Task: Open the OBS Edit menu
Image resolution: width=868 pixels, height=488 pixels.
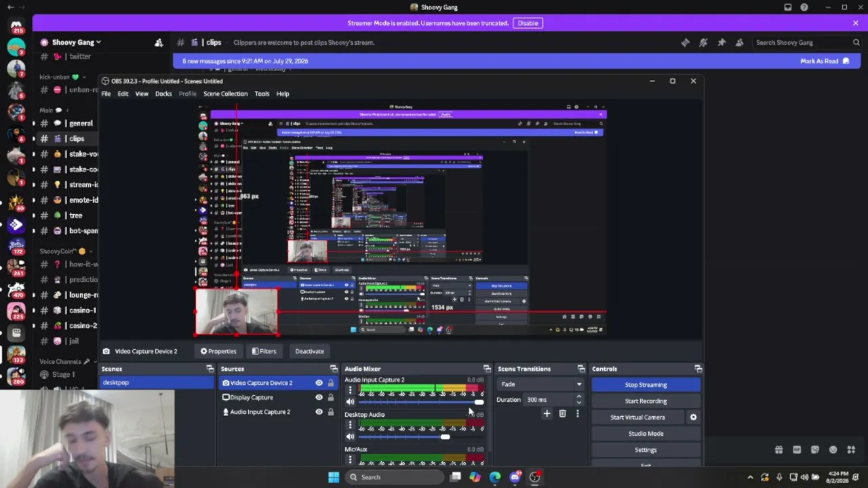Action: coord(123,94)
